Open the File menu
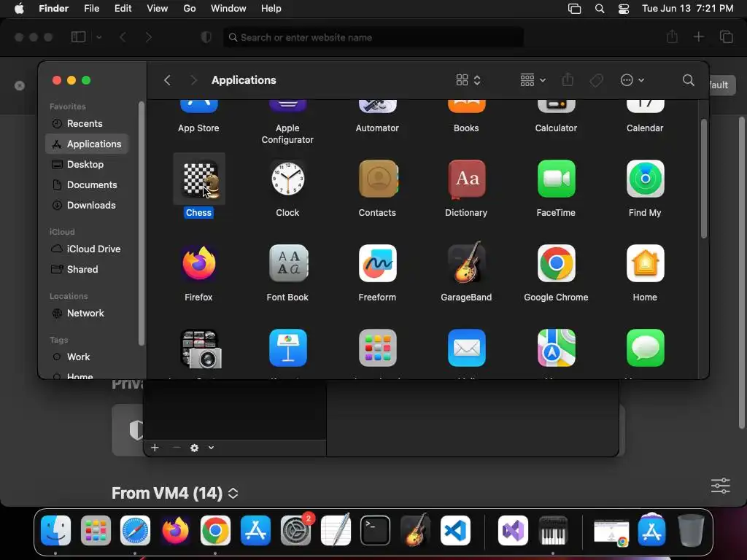The width and height of the screenshot is (747, 560). 91,9
